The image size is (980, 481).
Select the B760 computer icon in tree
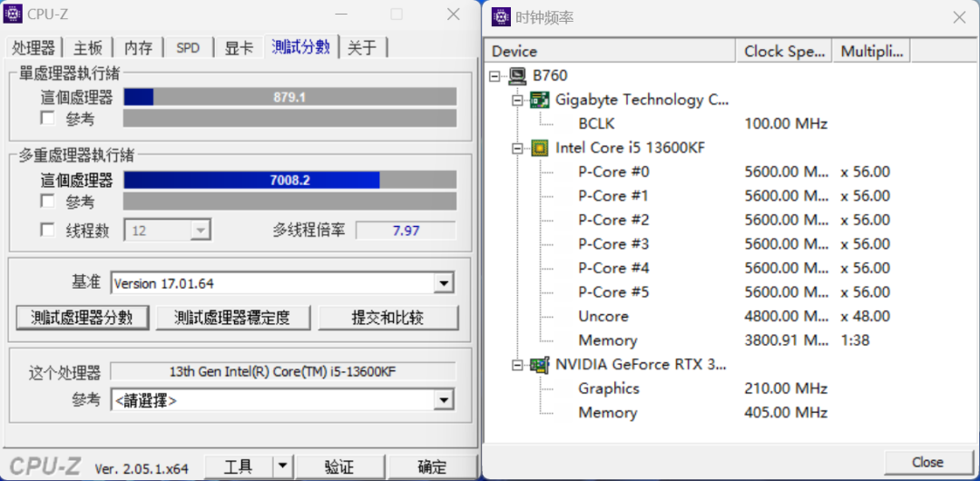(x=517, y=76)
